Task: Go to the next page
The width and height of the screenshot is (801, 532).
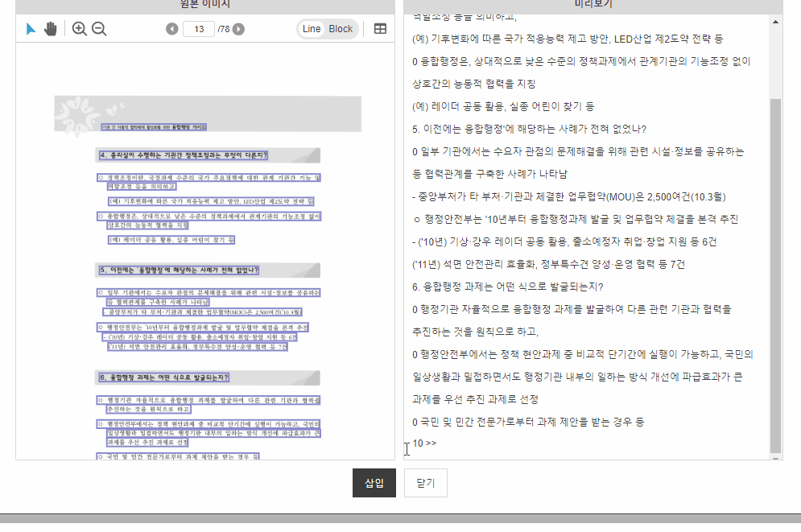Action: coord(238,29)
